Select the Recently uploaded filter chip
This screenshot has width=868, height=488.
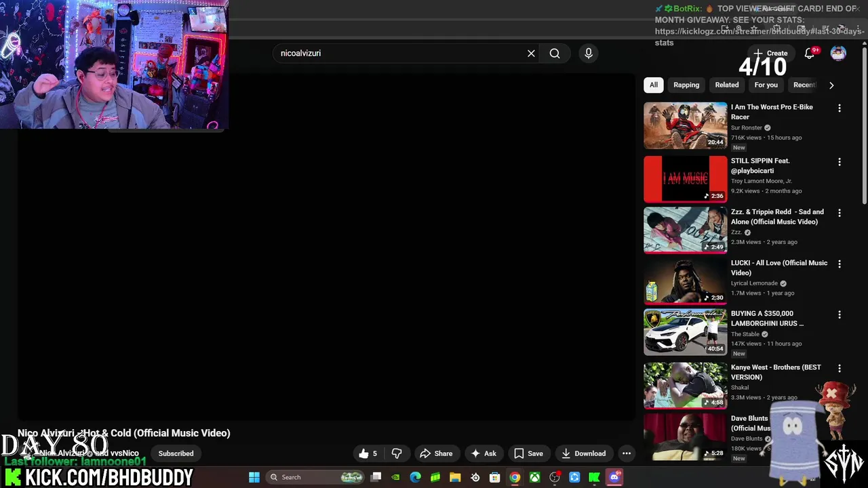tap(804, 85)
